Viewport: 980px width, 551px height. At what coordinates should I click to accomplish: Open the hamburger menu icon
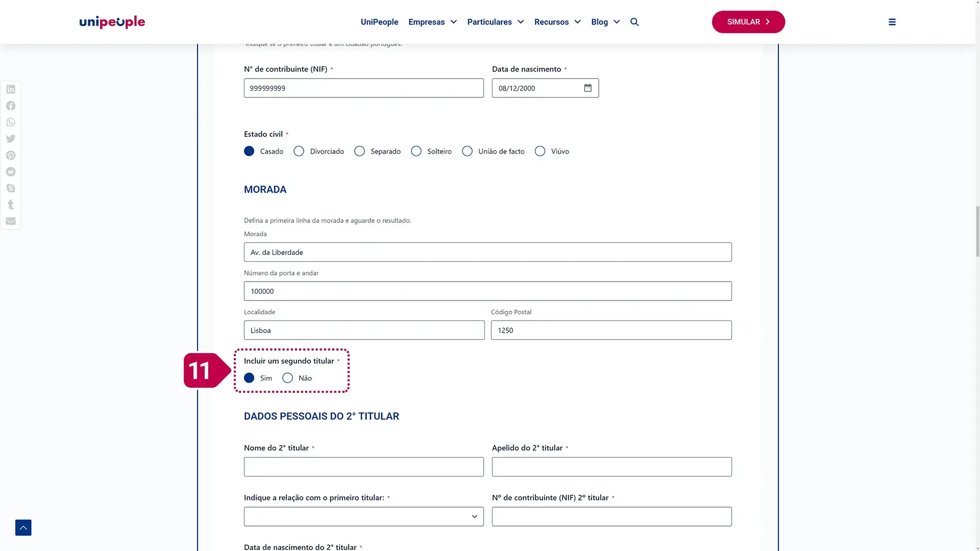click(x=892, y=22)
